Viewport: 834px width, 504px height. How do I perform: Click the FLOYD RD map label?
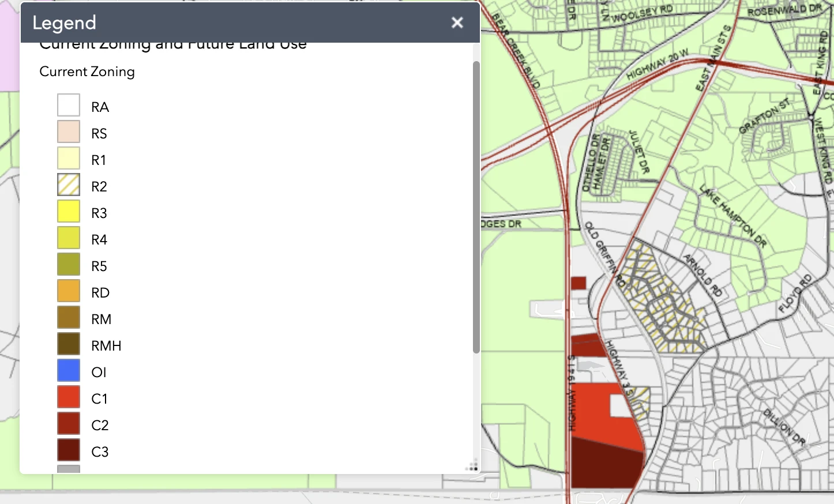(x=795, y=294)
